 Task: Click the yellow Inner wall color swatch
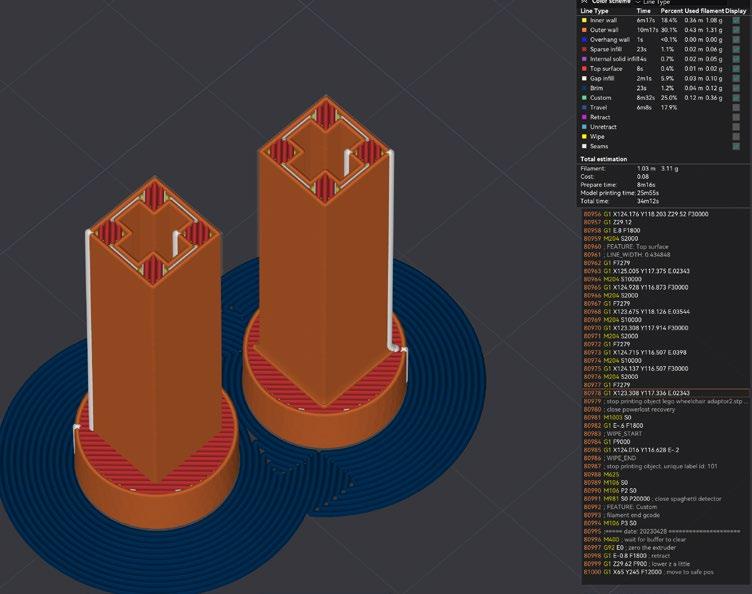point(584,20)
